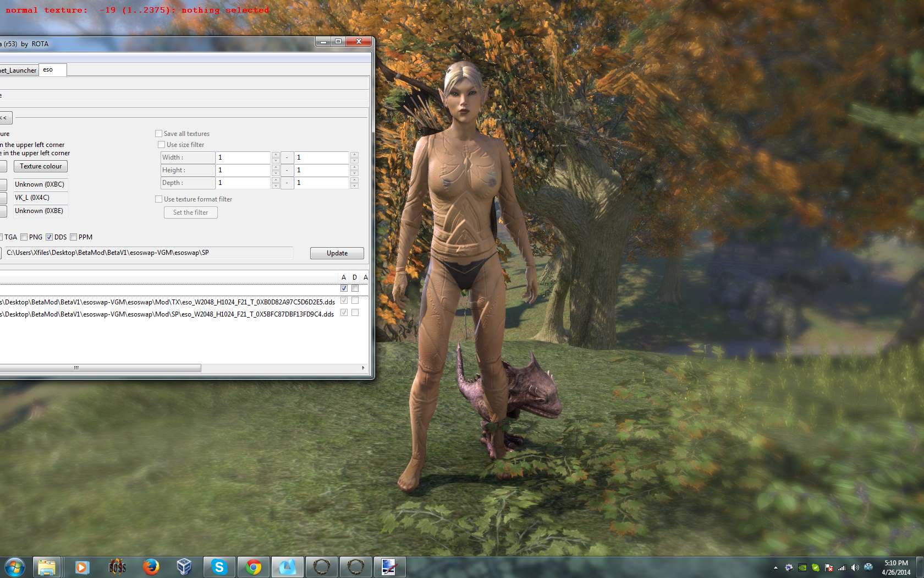
Task: Collapse the panel with the << button
Action: 4,118
